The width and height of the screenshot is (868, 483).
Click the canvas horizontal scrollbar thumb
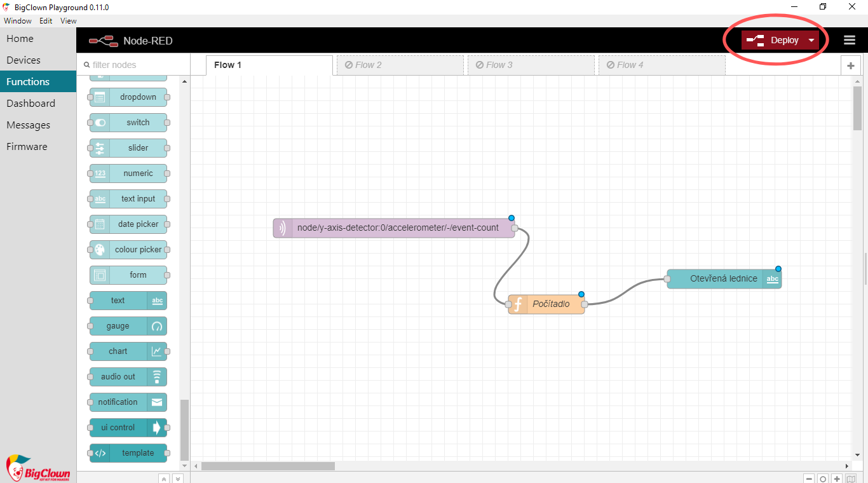(x=268, y=466)
